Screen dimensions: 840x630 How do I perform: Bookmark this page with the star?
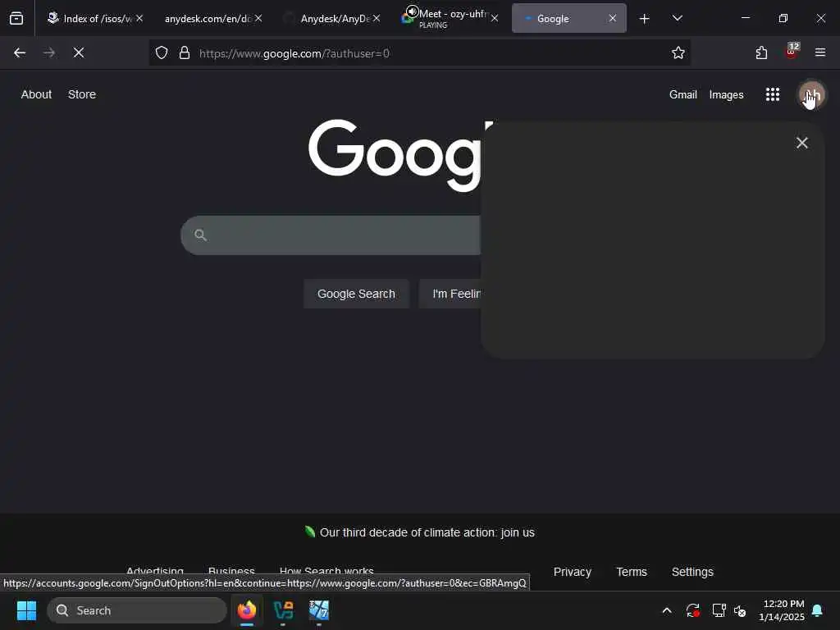678,52
